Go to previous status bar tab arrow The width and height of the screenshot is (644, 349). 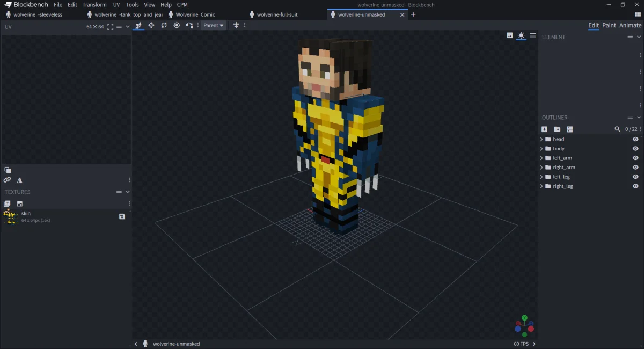coord(136,344)
